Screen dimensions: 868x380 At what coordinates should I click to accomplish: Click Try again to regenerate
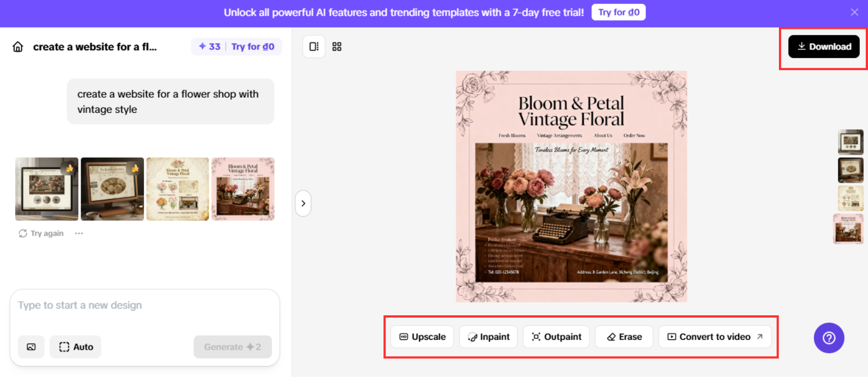point(41,233)
